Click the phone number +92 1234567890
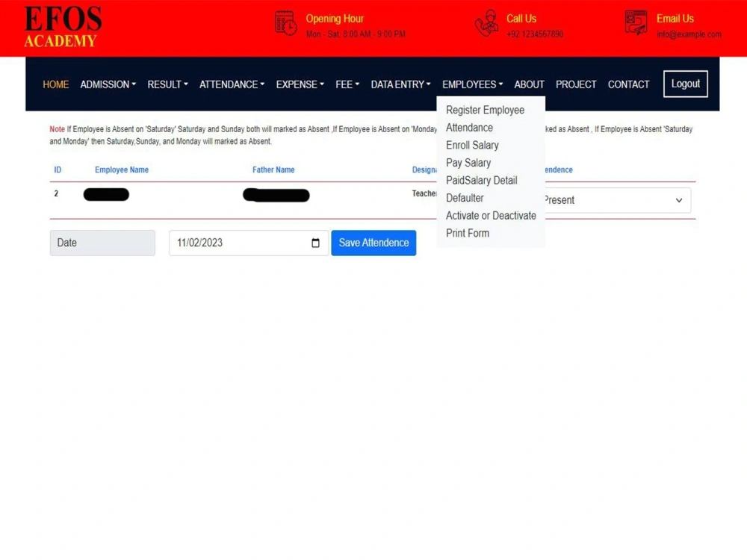Screen dimensions: 747x560 coord(535,34)
